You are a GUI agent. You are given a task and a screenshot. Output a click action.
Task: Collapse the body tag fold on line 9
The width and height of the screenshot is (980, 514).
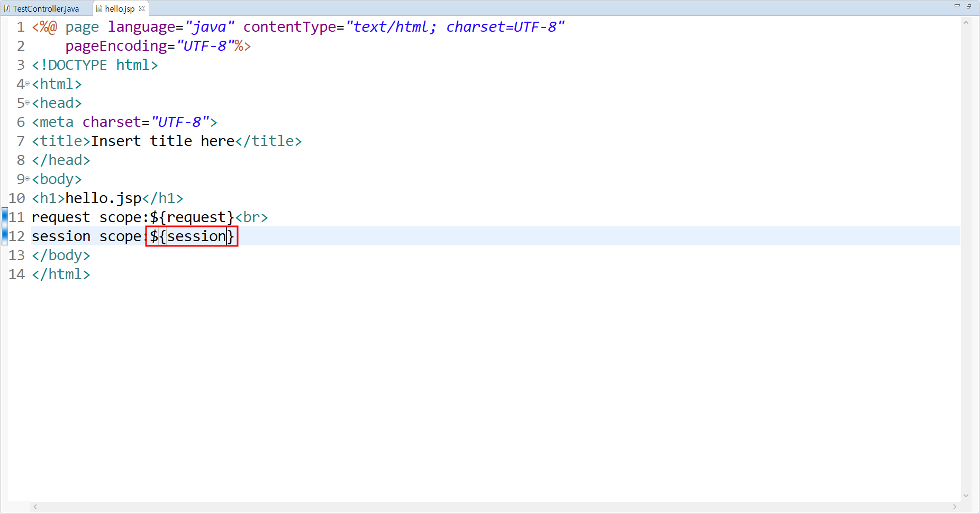(28, 179)
